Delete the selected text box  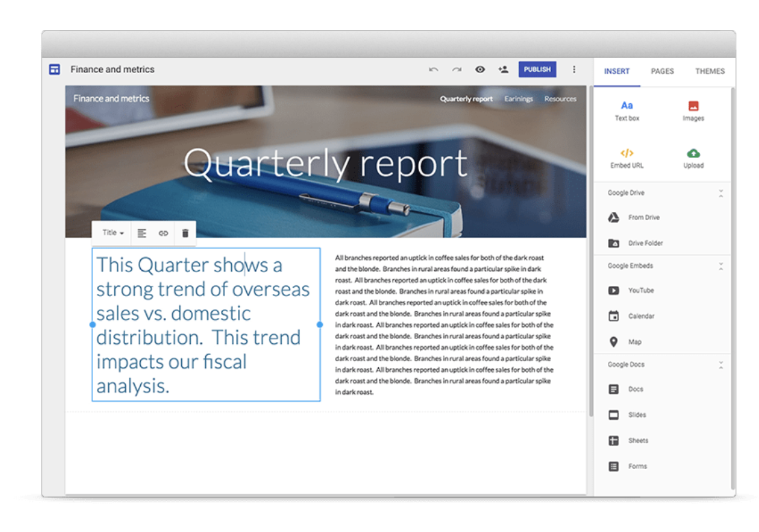coord(185,233)
